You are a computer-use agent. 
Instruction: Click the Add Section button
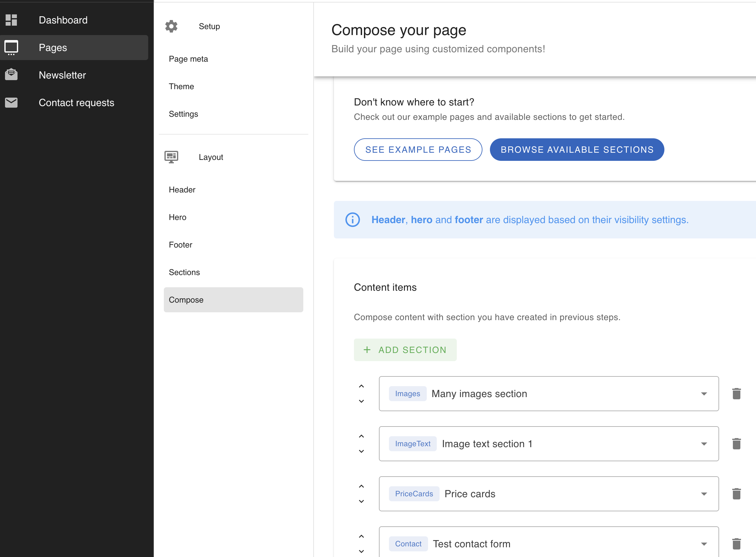(x=405, y=350)
